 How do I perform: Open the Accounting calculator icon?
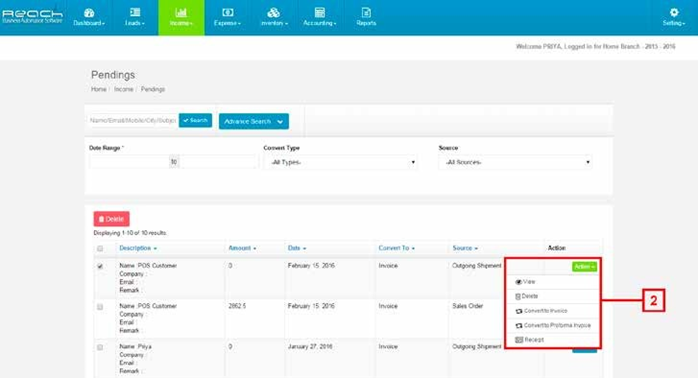click(x=320, y=12)
